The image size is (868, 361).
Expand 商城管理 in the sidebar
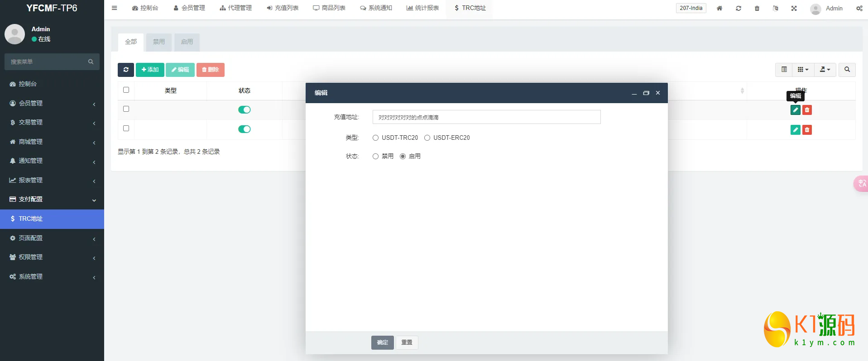coord(52,142)
